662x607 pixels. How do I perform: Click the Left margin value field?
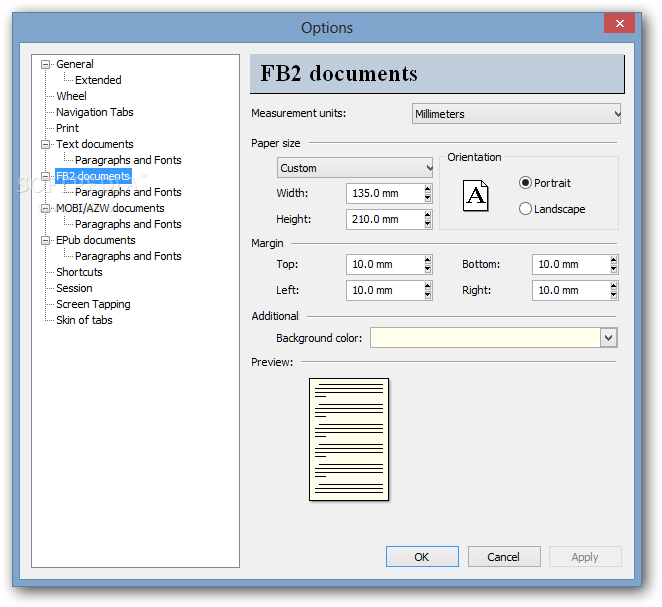click(385, 290)
